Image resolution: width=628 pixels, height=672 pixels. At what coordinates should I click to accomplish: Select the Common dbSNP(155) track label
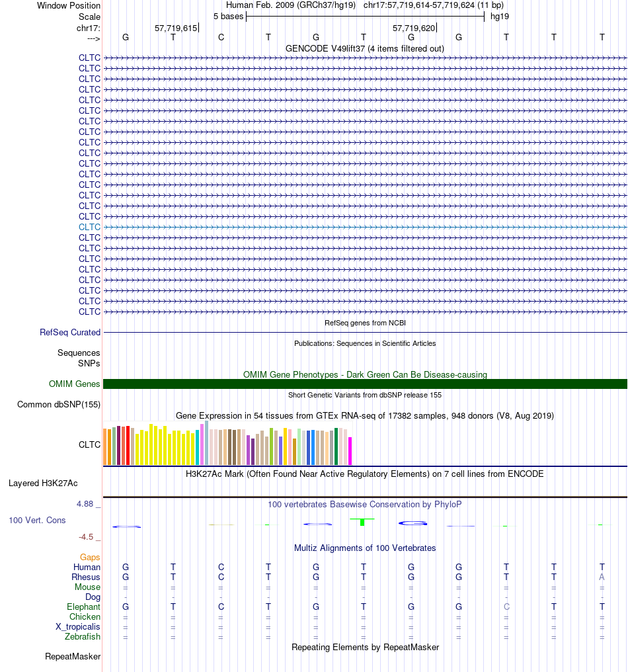pyautogui.click(x=59, y=405)
